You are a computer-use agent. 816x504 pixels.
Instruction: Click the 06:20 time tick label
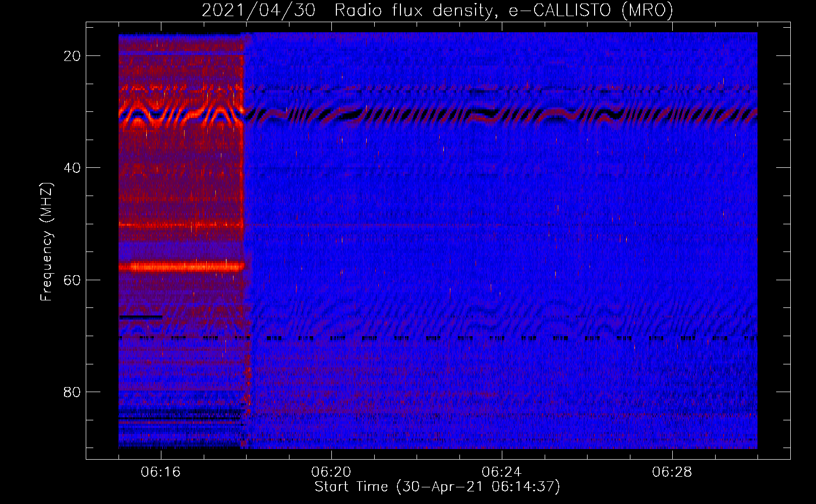pos(331,472)
